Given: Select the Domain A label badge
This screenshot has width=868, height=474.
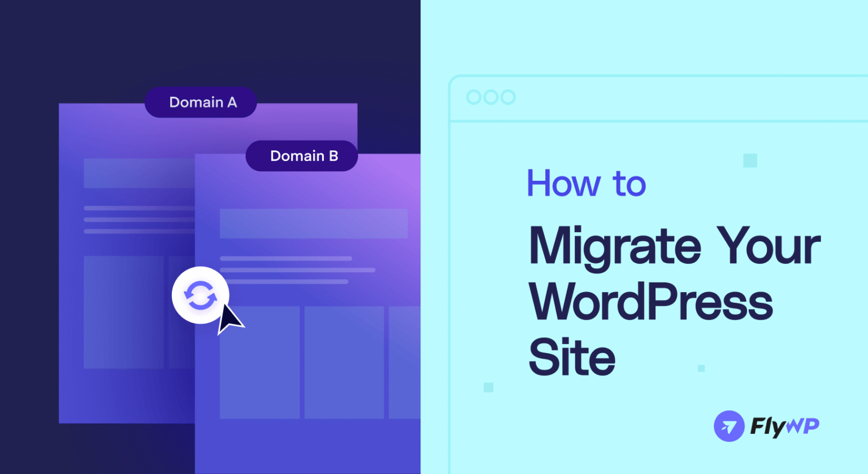Looking at the screenshot, I should tap(201, 102).
